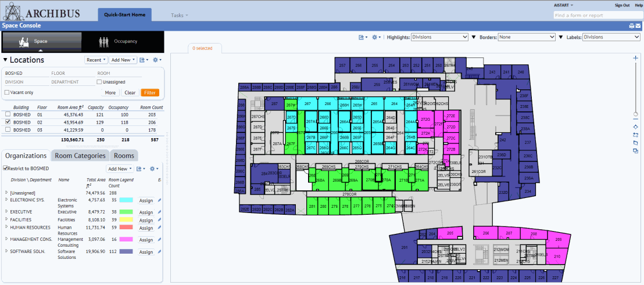Click the More button

[110, 93]
